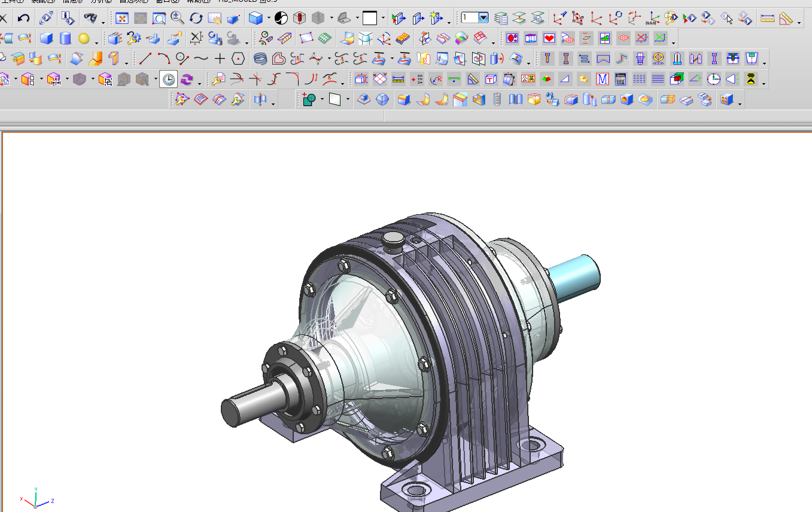
Task: Click the WCS origin (0,0,0) icon
Action: pos(653,18)
